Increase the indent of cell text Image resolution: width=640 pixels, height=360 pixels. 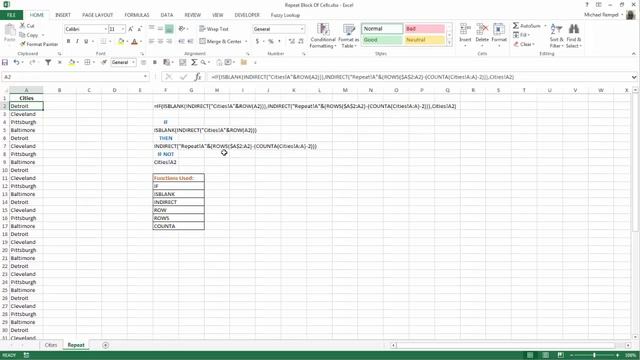(191, 41)
